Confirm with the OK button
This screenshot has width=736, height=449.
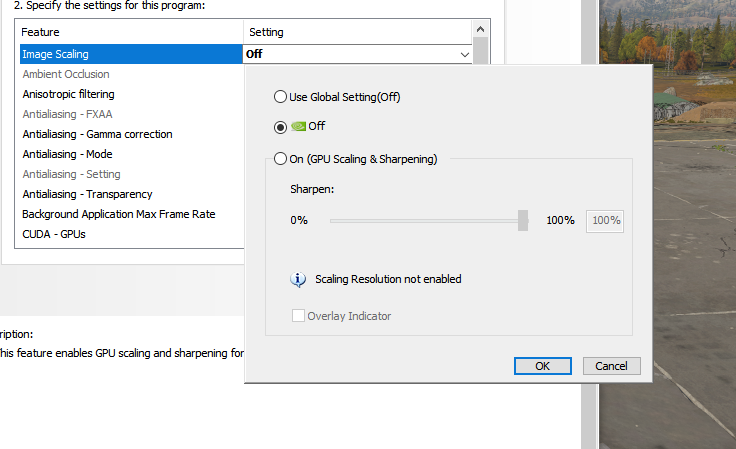click(542, 366)
